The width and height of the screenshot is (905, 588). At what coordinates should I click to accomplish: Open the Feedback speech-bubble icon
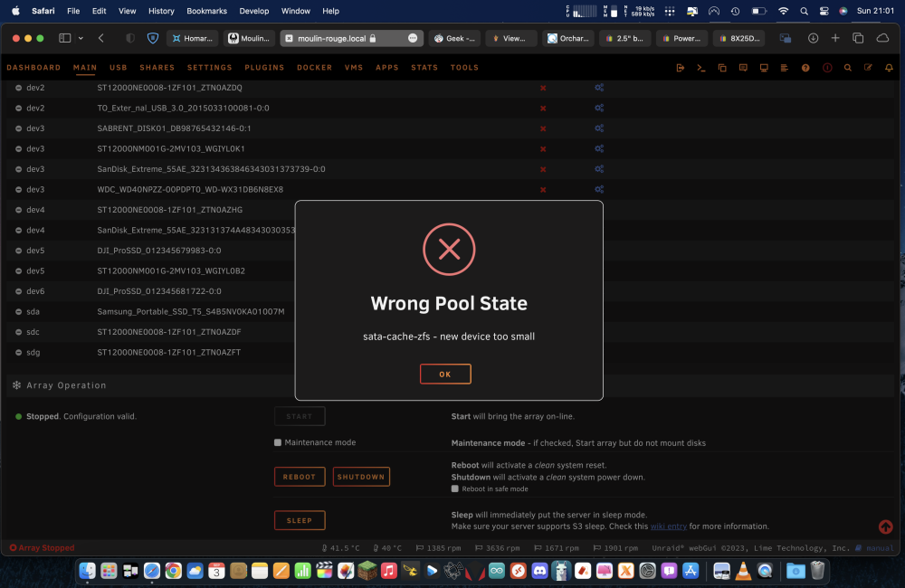tap(743, 68)
